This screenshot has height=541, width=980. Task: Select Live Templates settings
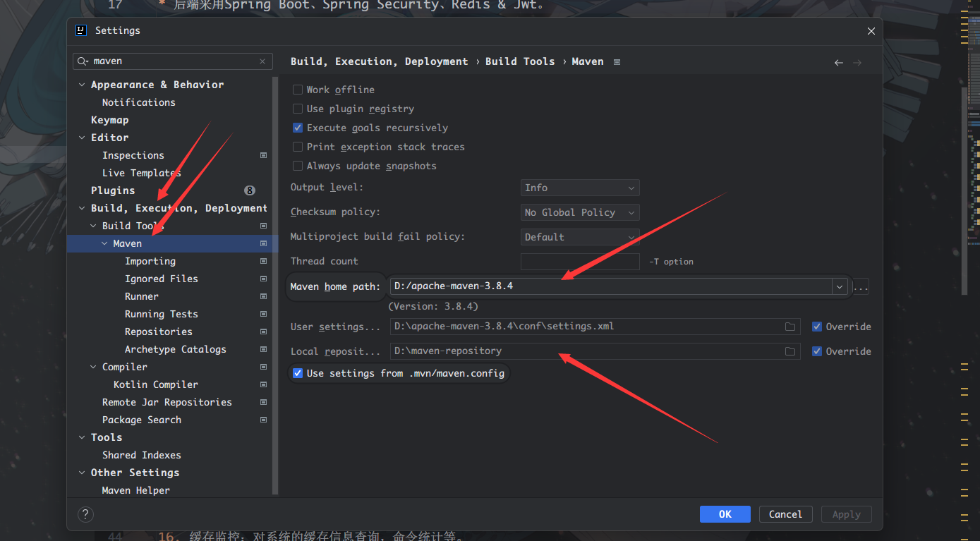[x=141, y=173]
